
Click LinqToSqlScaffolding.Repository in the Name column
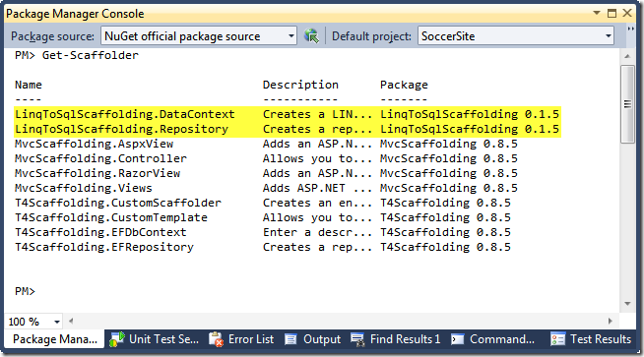tap(121, 129)
